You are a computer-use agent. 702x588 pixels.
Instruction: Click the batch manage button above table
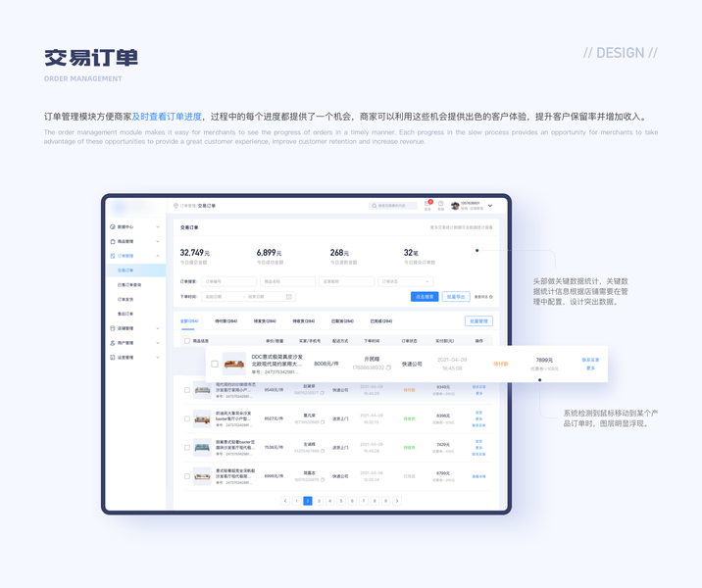point(478,321)
